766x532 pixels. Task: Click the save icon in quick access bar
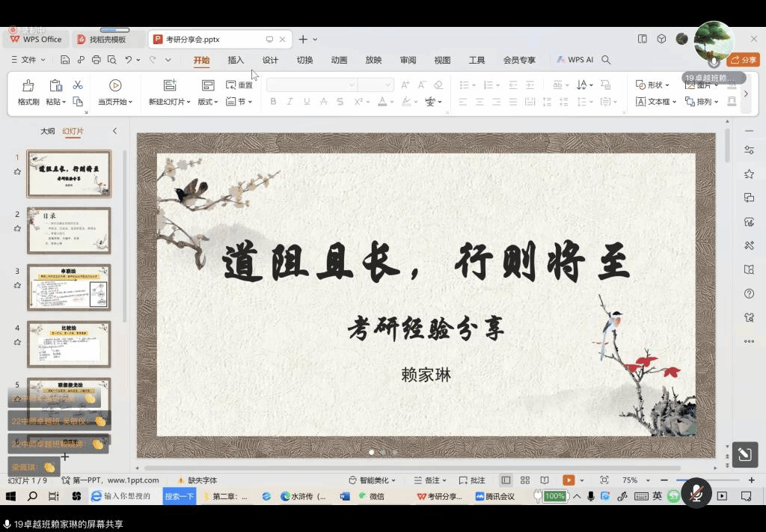pos(65,60)
